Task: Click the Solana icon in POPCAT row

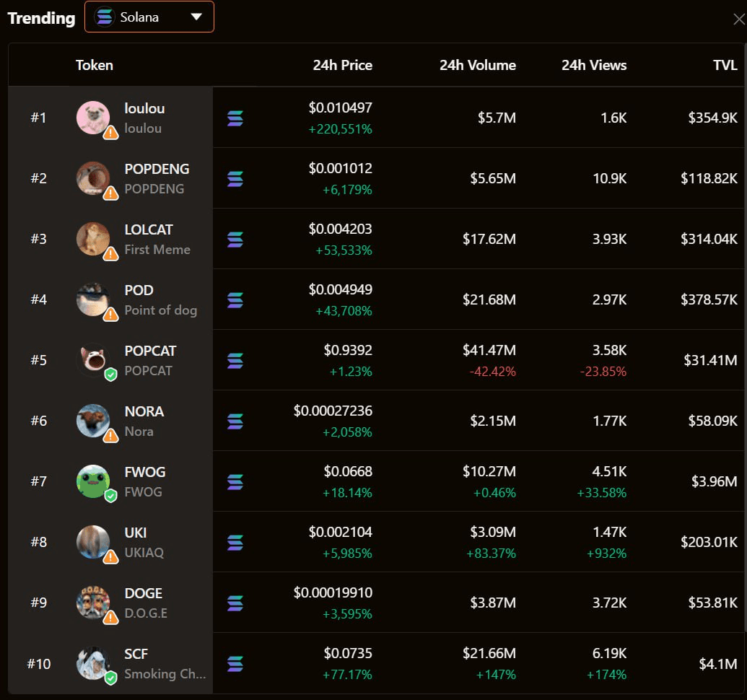Action: pos(235,361)
